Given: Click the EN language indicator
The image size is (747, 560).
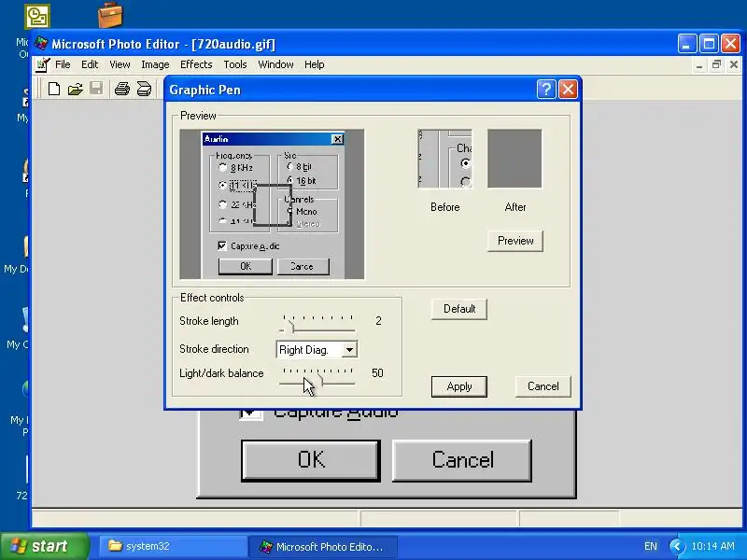Looking at the screenshot, I should coord(650,546).
